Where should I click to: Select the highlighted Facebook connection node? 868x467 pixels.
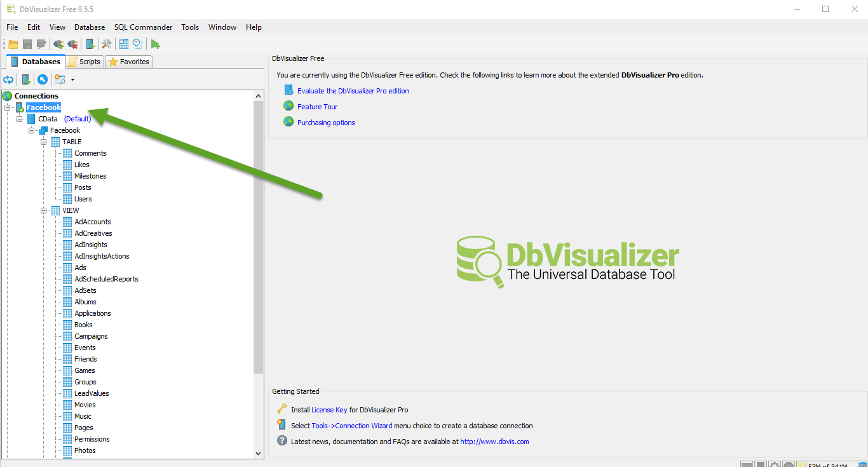click(44, 107)
